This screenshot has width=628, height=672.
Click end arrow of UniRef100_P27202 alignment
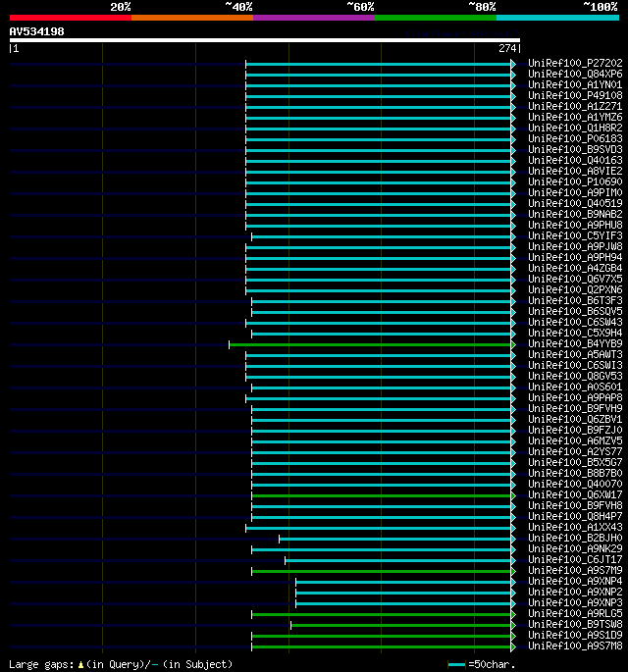tap(513, 64)
